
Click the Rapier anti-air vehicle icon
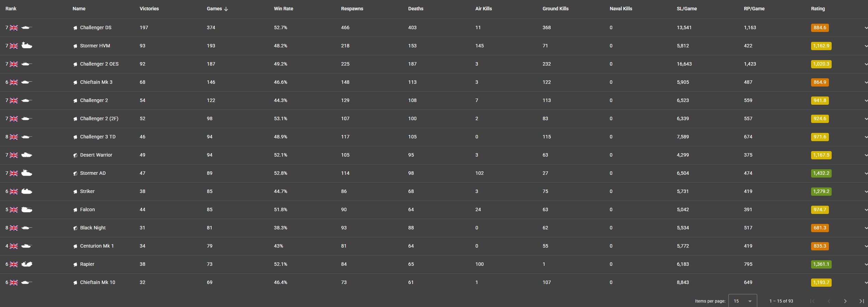pos(27,264)
